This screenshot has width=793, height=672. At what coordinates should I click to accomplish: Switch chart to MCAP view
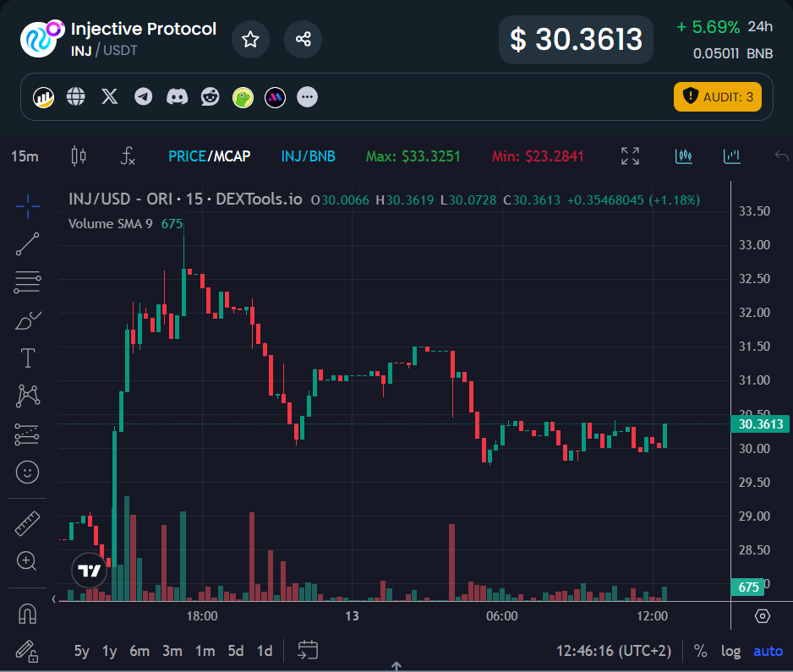click(x=232, y=156)
